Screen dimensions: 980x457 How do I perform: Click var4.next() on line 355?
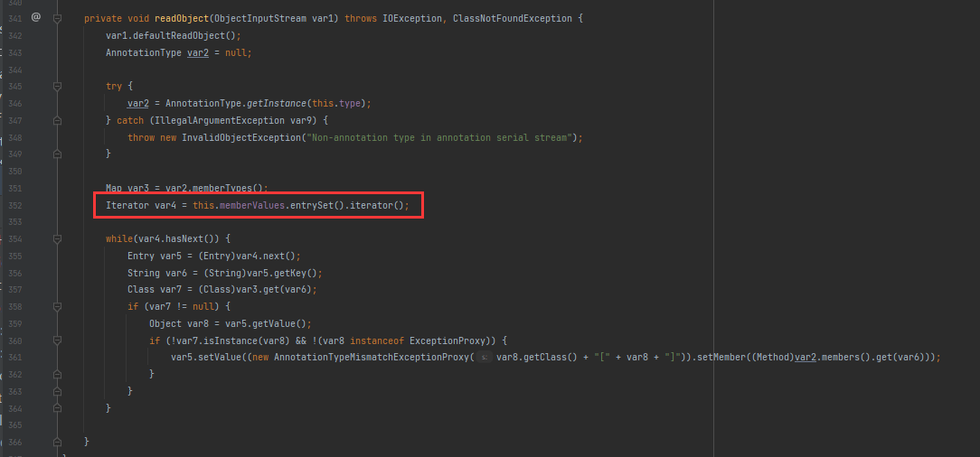[266, 256]
